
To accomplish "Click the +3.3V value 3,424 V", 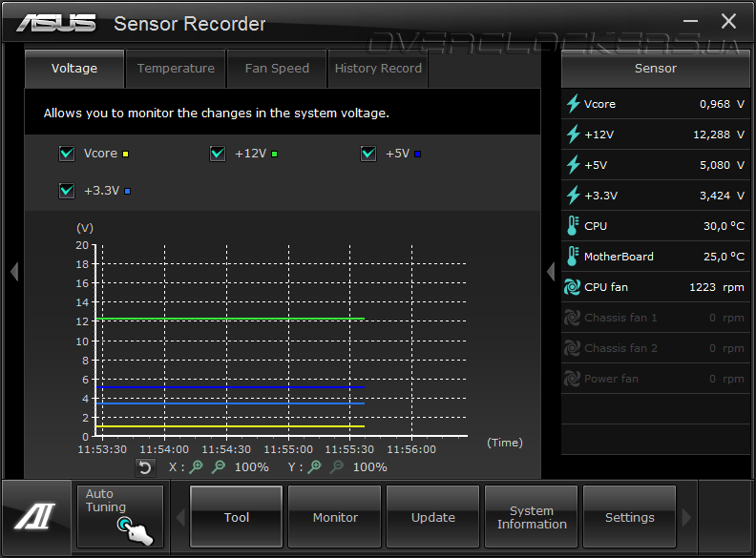I will [722, 196].
